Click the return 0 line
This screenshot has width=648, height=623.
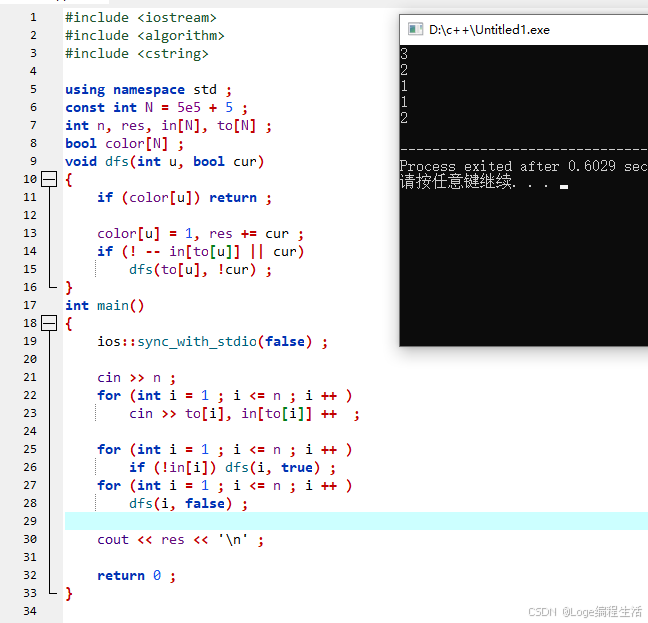click(137, 575)
